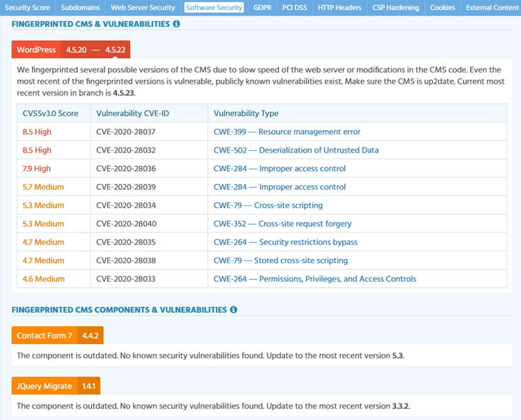The image size is (521, 420).
Task: Open CWE-502 Deserialization of Untrusted Data link
Action: tap(296, 150)
